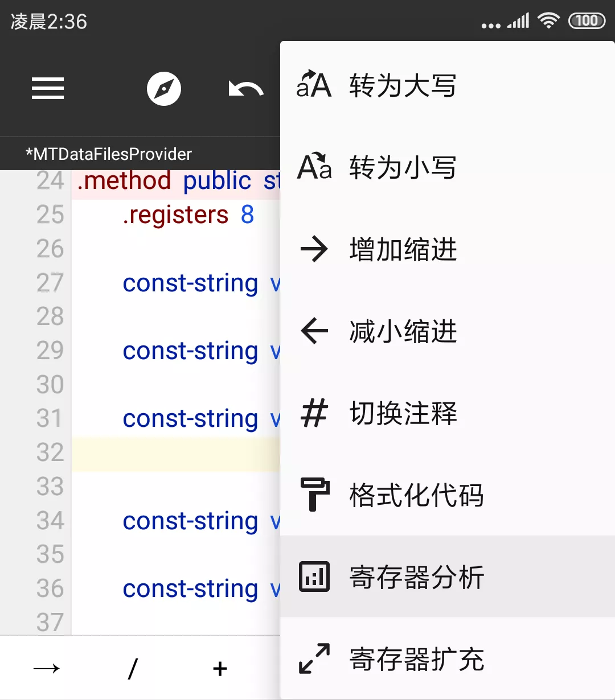Click the uppercase conversion icon
Viewport: 615px width, 700px height.
[314, 85]
